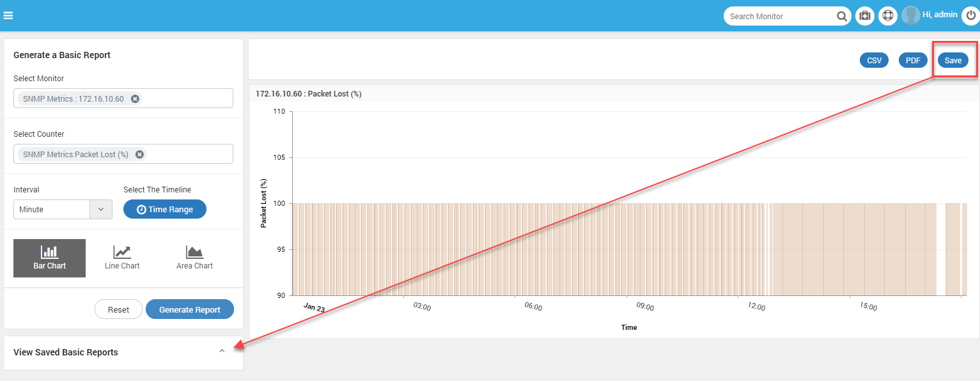Screen dimensions: 980x381
Task: Click the power logout icon
Action: [x=970, y=15]
